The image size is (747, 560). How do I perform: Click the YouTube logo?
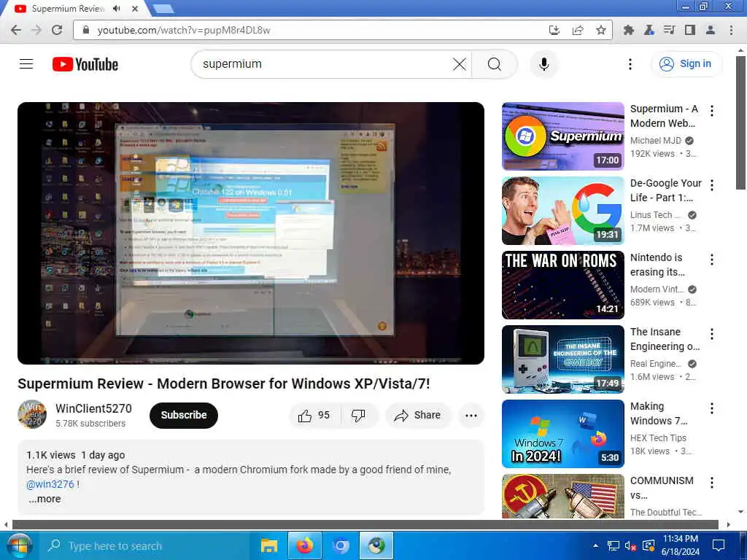(85, 64)
